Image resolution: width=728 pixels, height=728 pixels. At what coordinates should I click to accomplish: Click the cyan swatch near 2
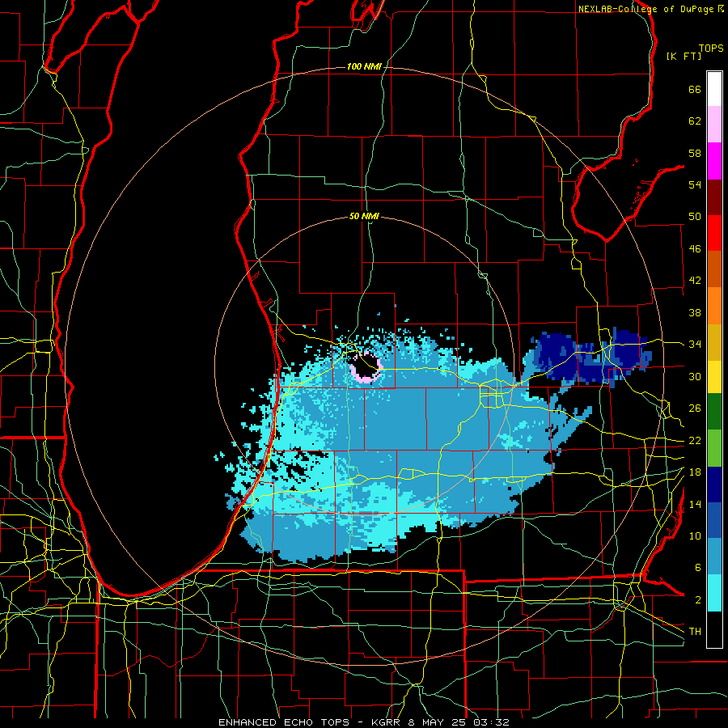pyautogui.click(x=714, y=593)
